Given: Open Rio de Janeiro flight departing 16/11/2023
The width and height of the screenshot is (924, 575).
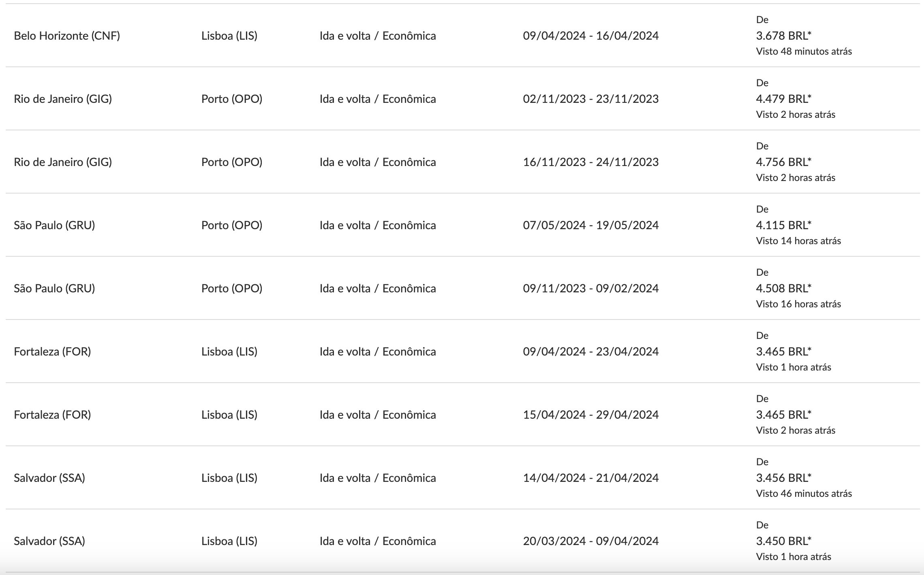Looking at the screenshot, I should click(x=462, y=162).
